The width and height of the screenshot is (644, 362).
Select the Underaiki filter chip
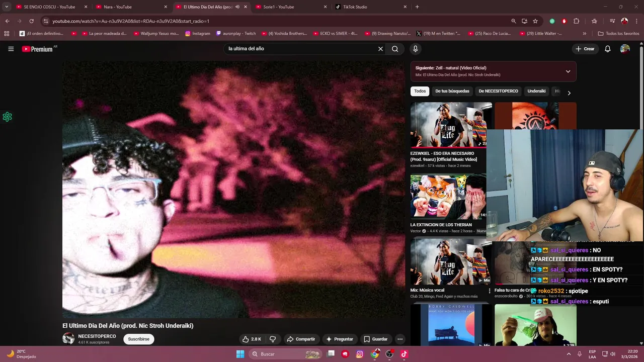click(536, 91)
